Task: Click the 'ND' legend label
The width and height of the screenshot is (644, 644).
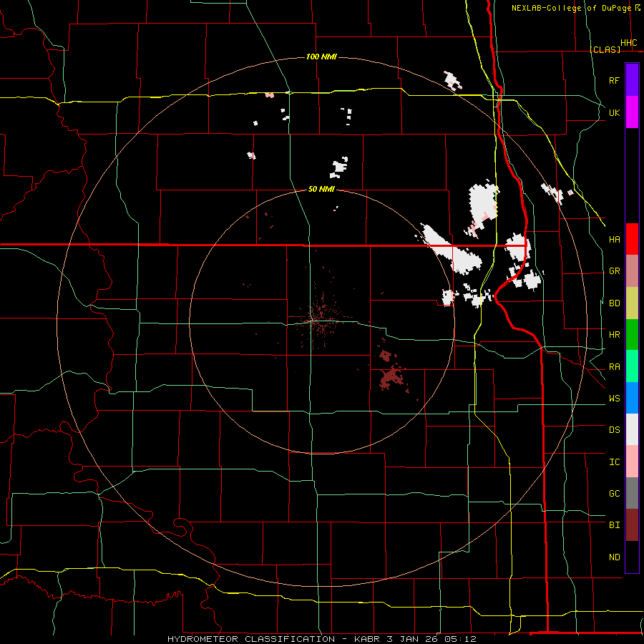Action: coord(615,557)
